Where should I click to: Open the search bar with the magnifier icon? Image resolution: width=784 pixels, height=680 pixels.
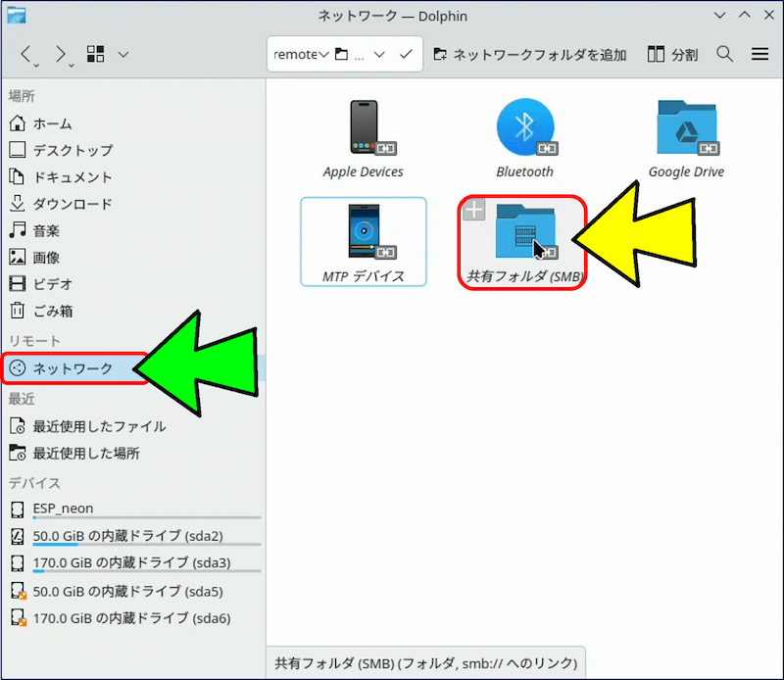click(726, 54)
